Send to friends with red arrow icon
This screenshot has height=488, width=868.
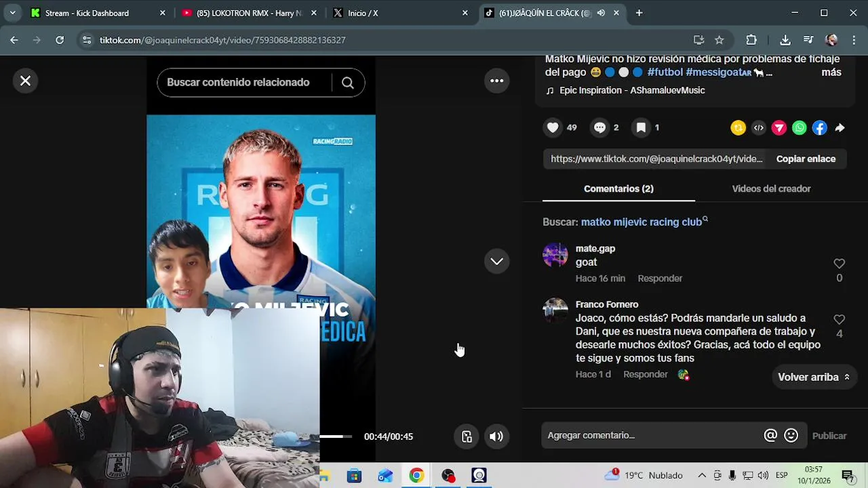coord(779,127)
